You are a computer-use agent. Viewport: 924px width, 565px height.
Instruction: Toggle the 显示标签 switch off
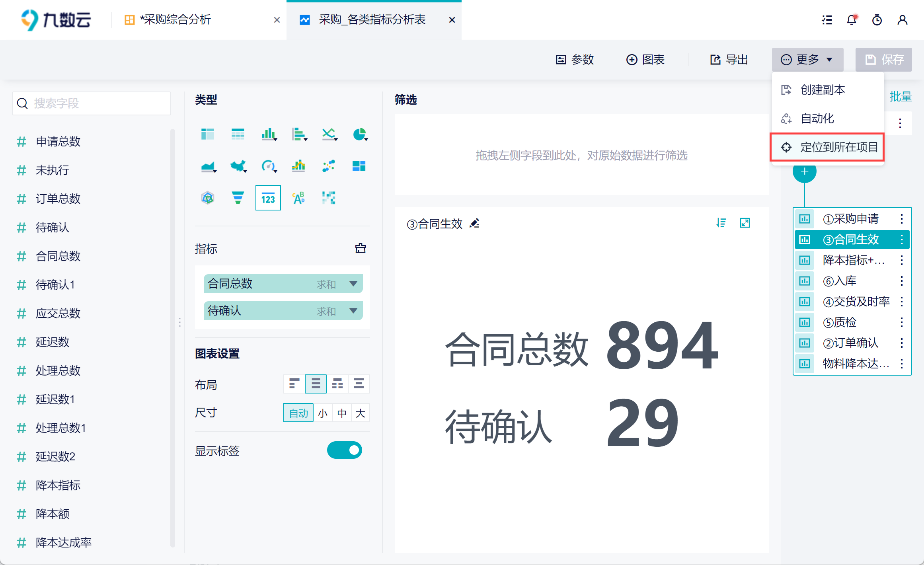(x=344, y=450)
